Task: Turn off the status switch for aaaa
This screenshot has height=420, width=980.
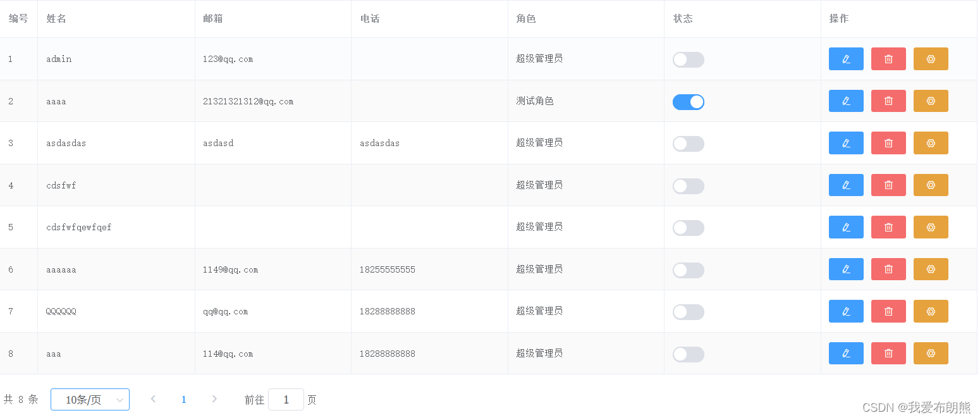Action: click(x=688, y=102)
